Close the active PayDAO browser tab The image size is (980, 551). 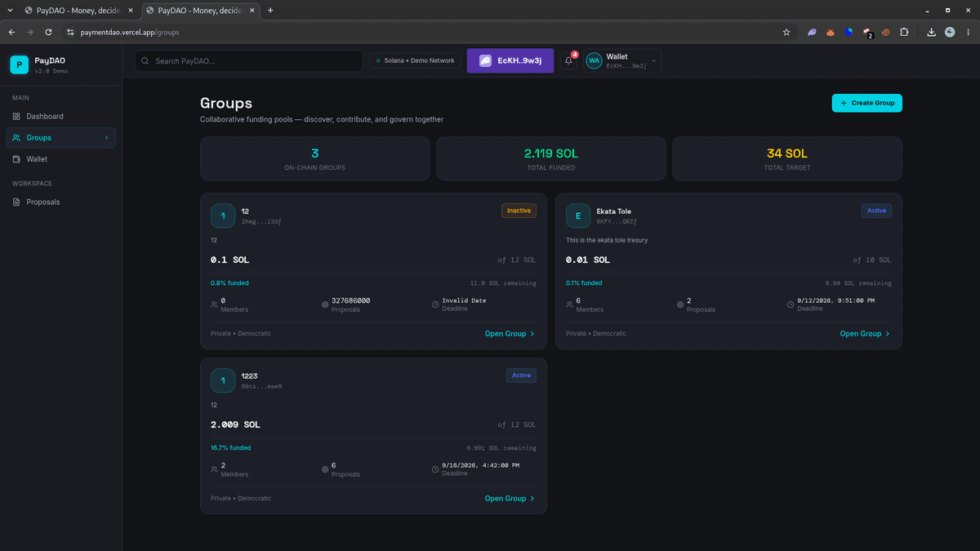pos(253,11)
